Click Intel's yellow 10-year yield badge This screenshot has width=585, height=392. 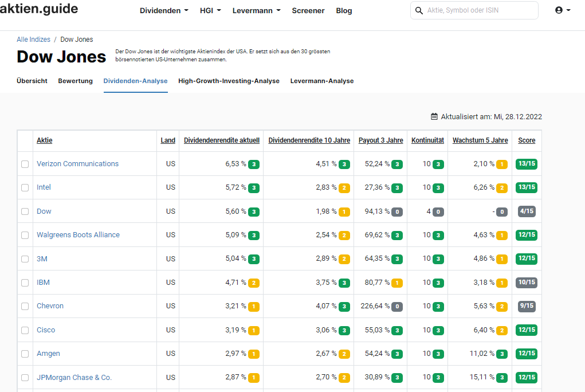point(344,188)
